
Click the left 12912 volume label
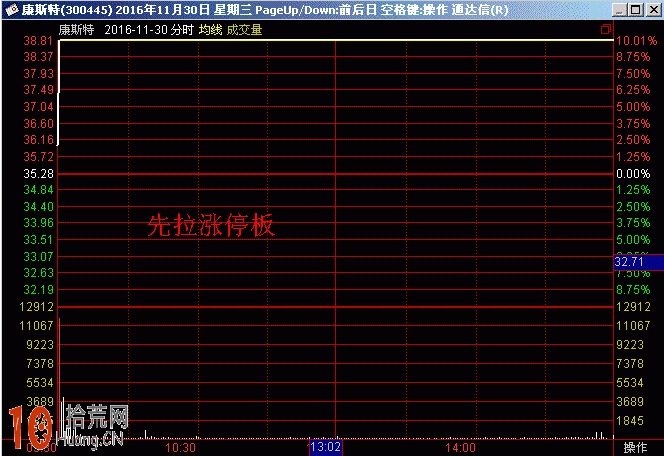[36, 307]
